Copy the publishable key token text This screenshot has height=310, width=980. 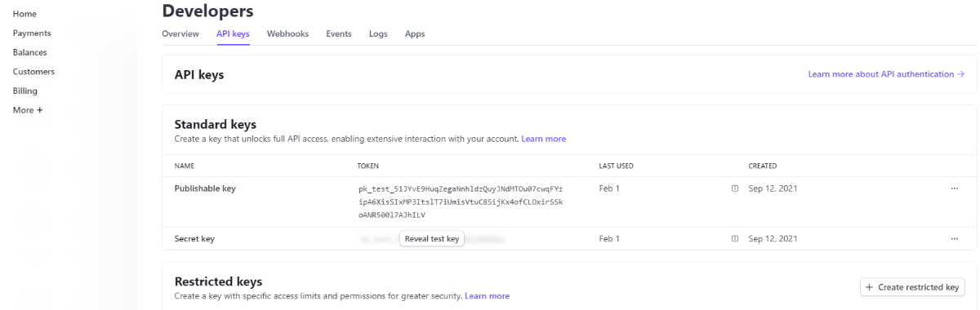pyautogui.click(x=461, y=201)
